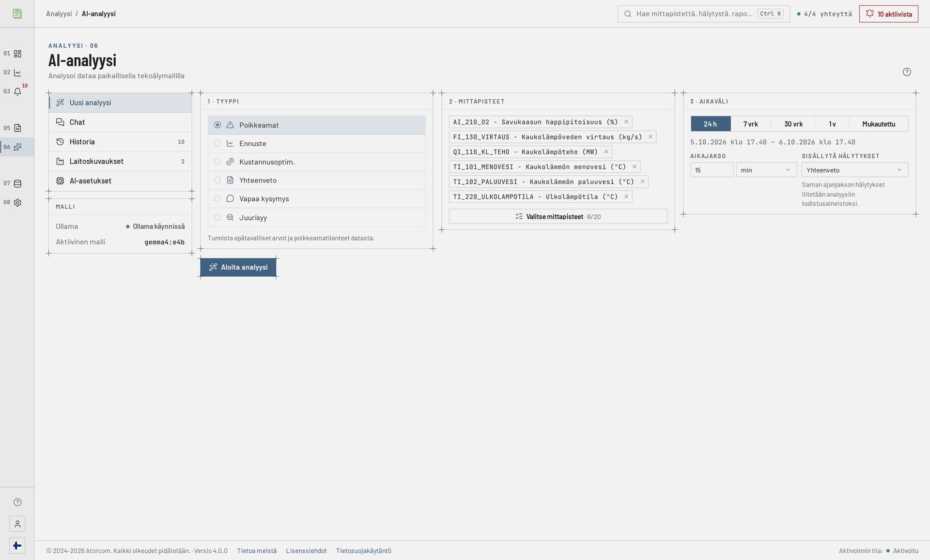
Task: Click the Aloita analyysi button
Action: click(x=238, y=267)
